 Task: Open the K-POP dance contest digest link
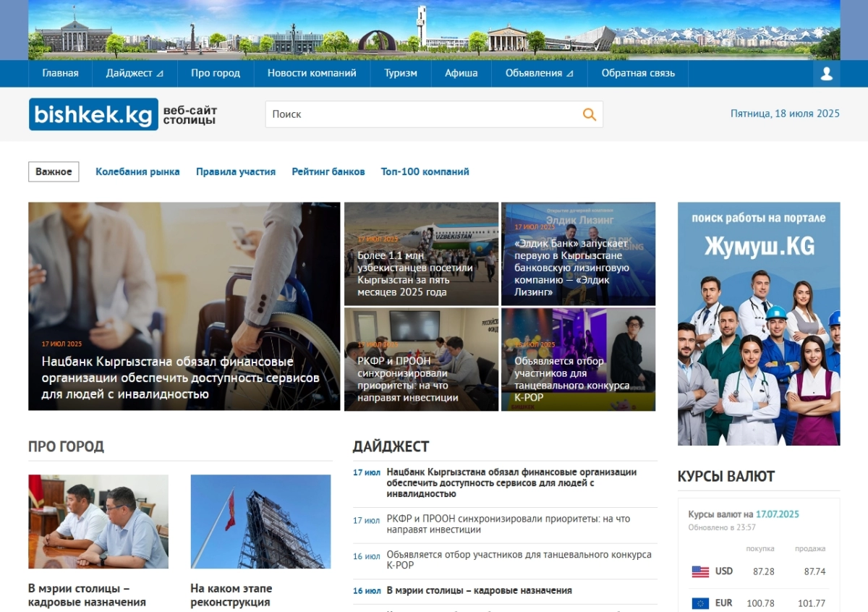(x=519, y=560)
